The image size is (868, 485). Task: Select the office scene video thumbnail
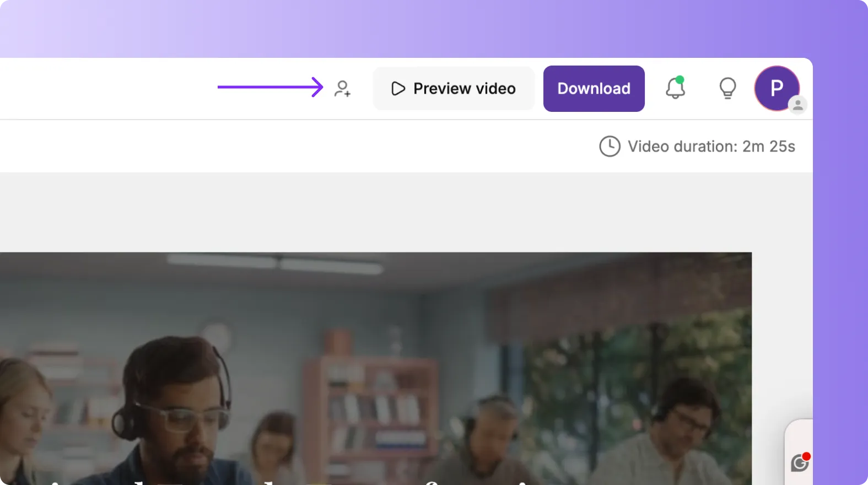376,368
